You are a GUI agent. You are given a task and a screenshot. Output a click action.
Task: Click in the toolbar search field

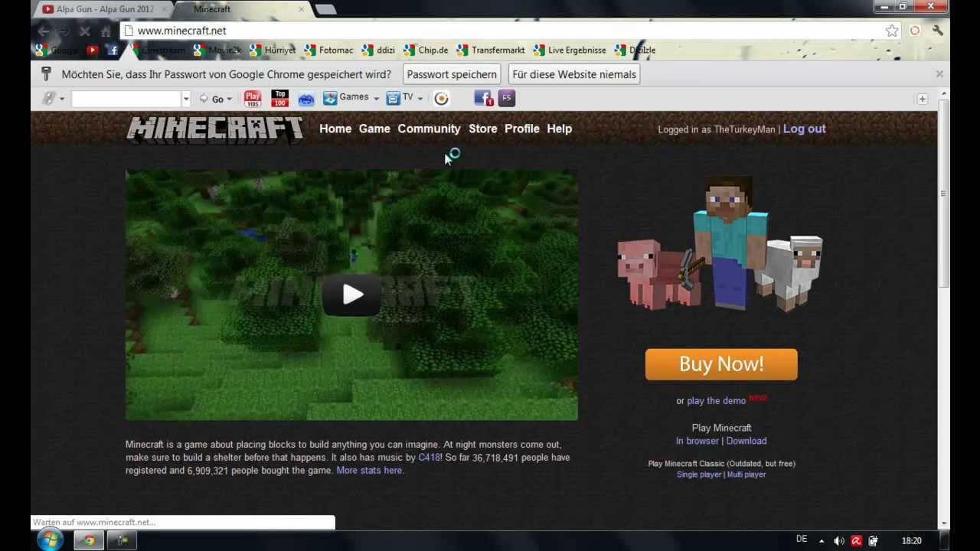126,99
